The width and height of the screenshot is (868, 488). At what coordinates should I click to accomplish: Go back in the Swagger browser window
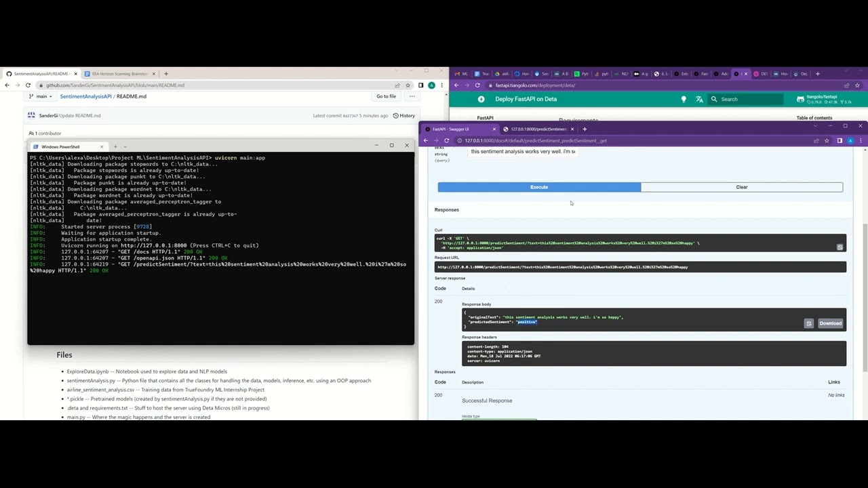pos(426,140)
